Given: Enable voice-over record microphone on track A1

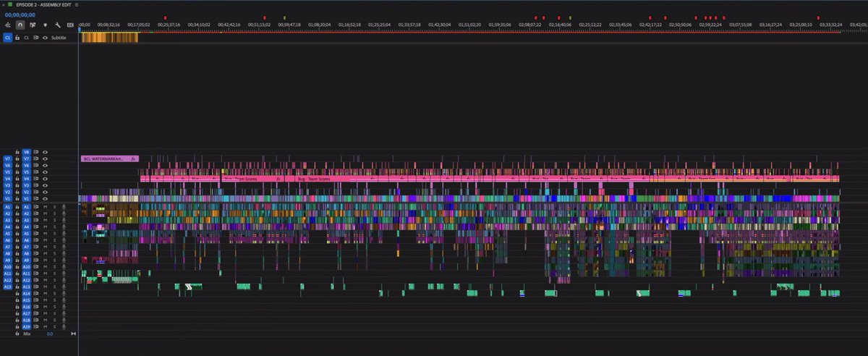Looking at the screenshot, I should (64, 207).
